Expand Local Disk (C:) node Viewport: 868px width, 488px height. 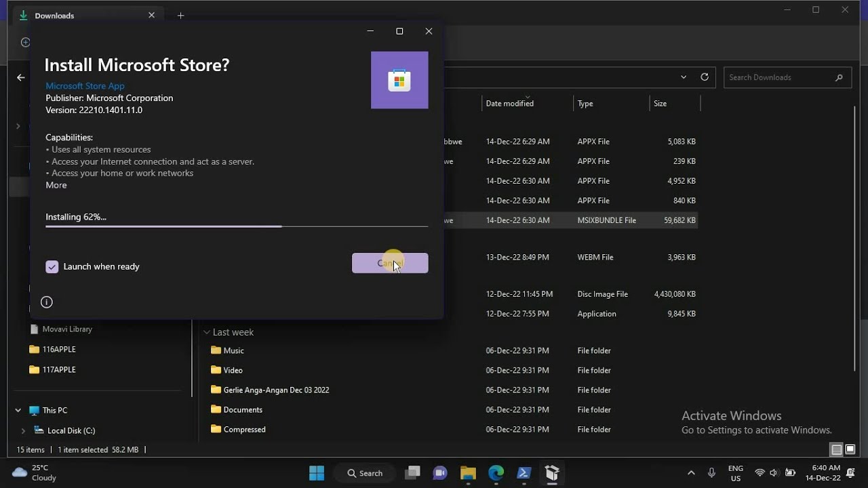point(23,430)
